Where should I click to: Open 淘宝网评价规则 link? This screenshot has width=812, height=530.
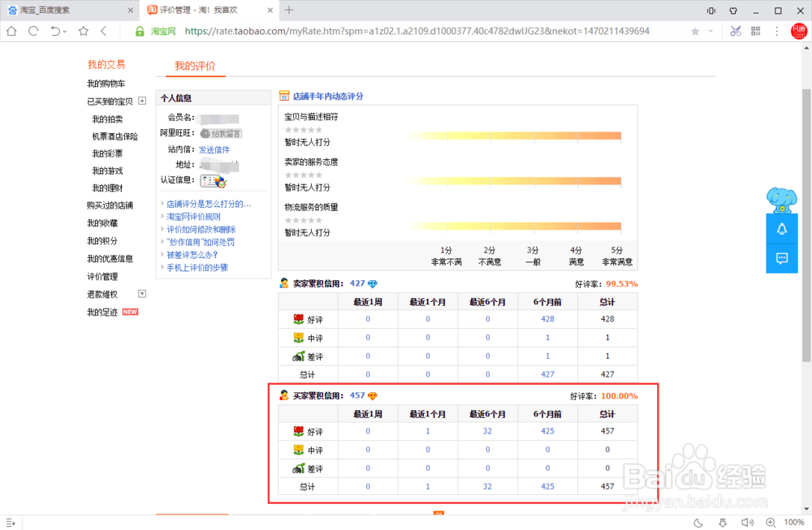point(194,217)
